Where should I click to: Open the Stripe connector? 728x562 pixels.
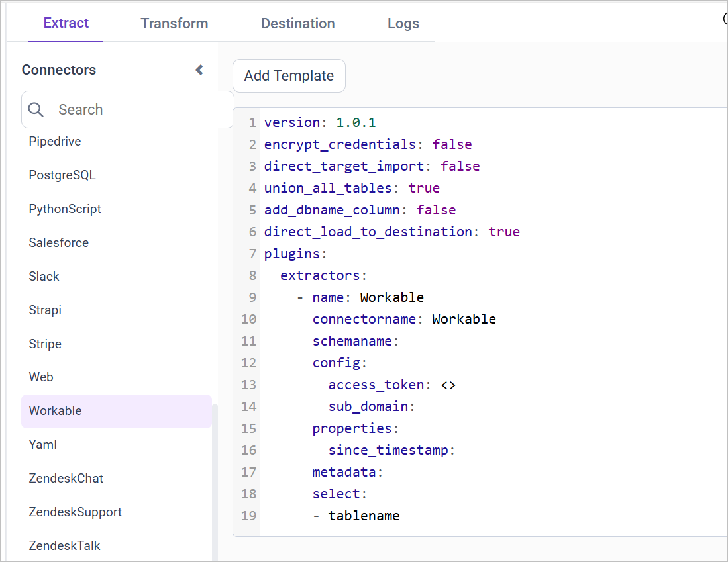click(x=44, y=344)
